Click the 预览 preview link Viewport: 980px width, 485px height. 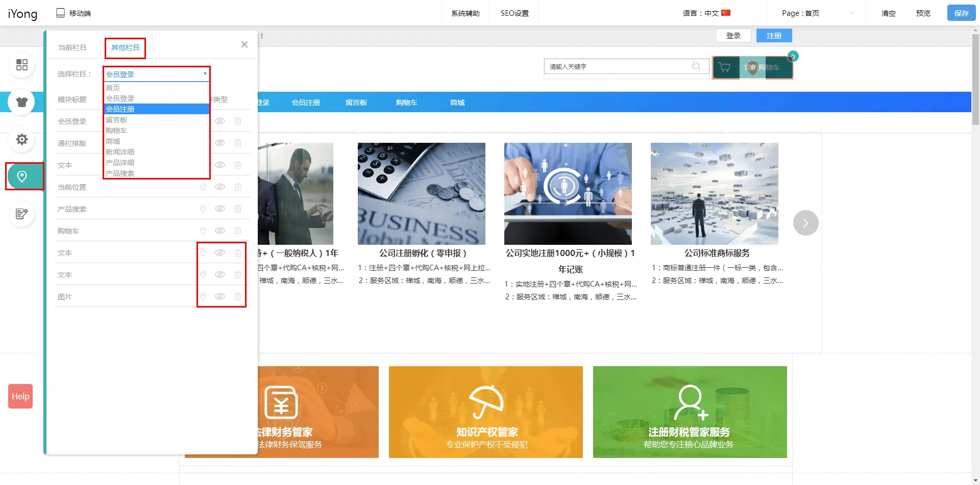pos(923,13)
